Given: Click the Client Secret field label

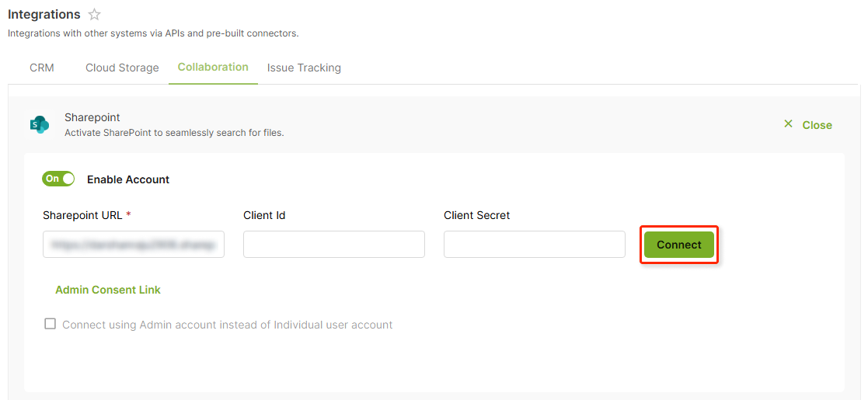Looking at the screenshot, I should pyautogui.click(x=476, y=215).
